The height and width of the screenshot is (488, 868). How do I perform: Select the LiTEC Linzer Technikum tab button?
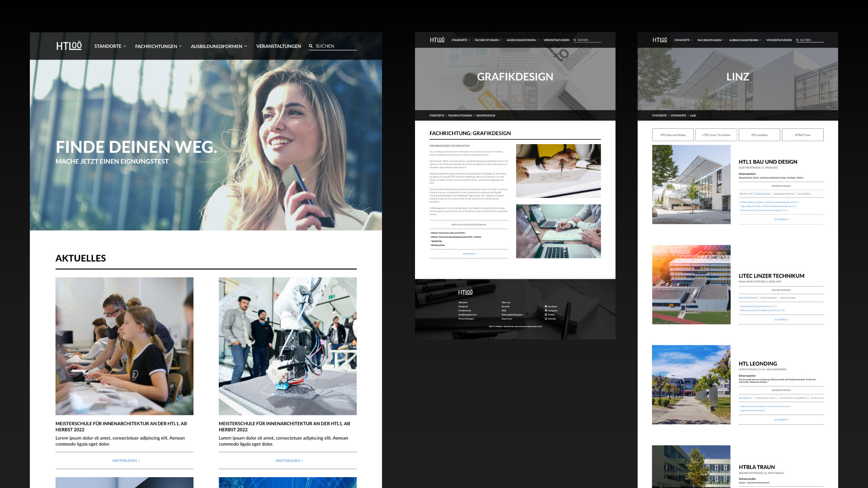[x=716, y=135]
